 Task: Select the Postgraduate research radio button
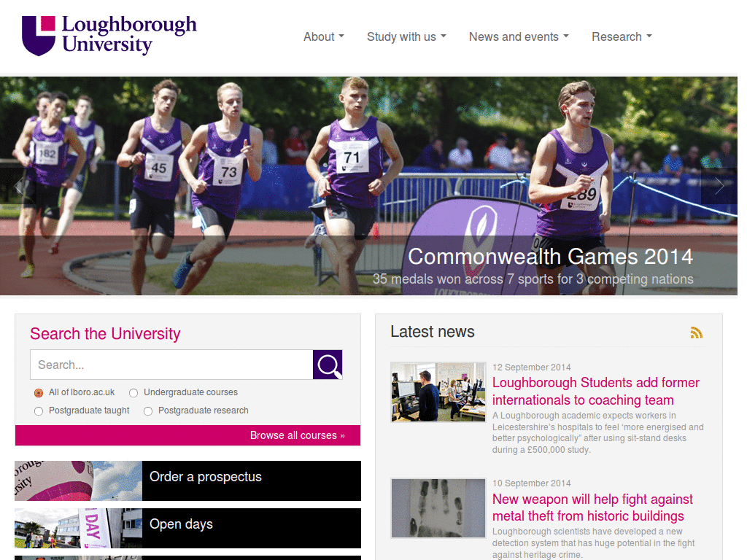coord(148,411)
